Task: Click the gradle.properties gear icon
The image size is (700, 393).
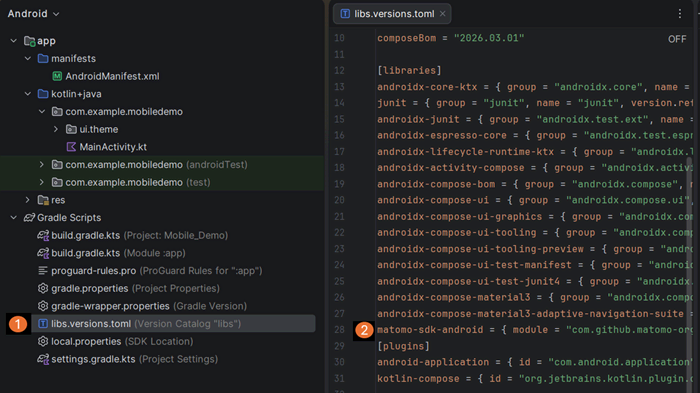Action: coord(43,288)
